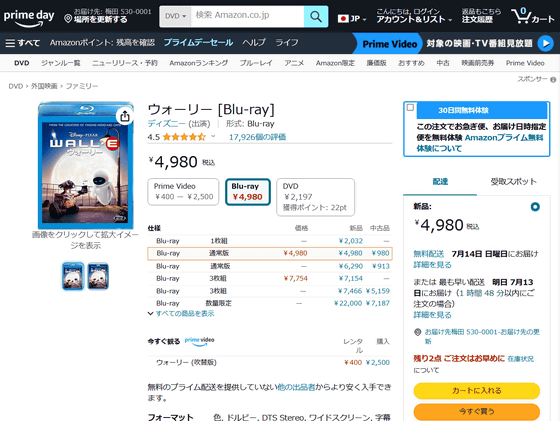Click お届け先梅田 530-0001 update link
Image resolution: width=560 pixels, height=421 pixels.
tap(482, 336)
